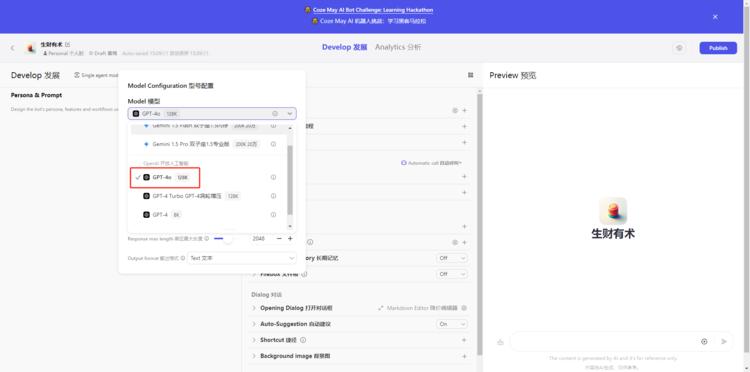750x372 pixels.
Task: Click round icon right of Markdown Editor
Action: click(x=464, y=308)
